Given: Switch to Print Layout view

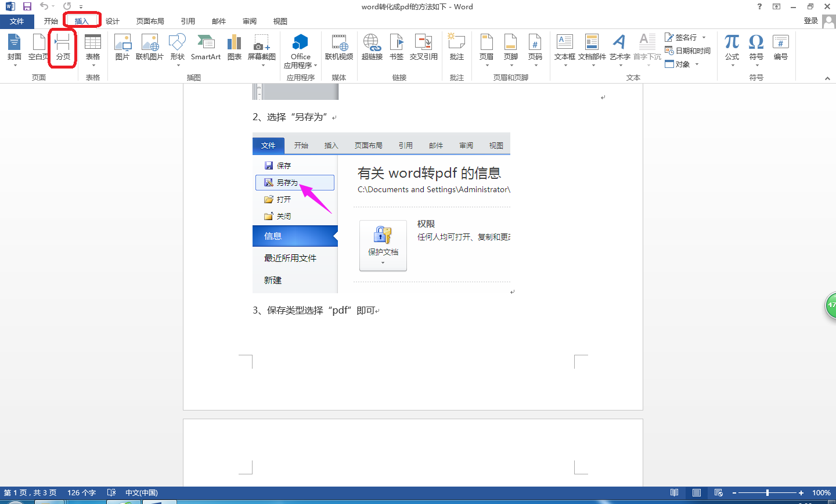Looking at the screenshot, I should 697,492.
